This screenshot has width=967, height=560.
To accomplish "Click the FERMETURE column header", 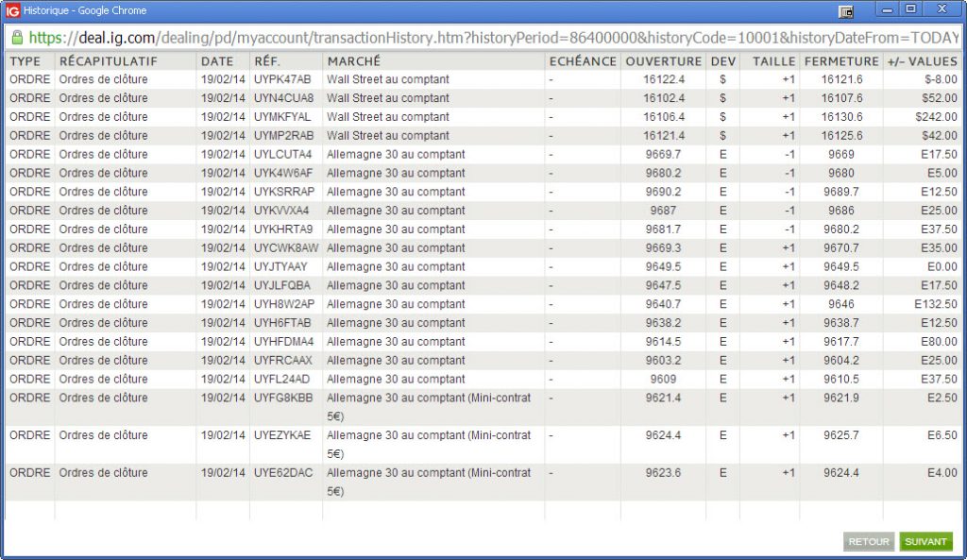I will point(841,61).
